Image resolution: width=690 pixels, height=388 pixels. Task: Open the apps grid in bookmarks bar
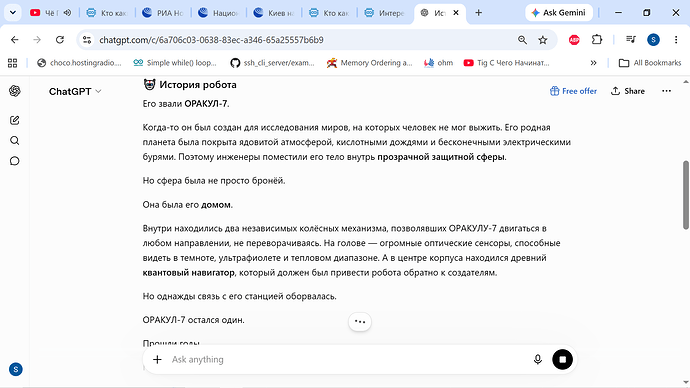pyautogui.click(x=12, y=63)
